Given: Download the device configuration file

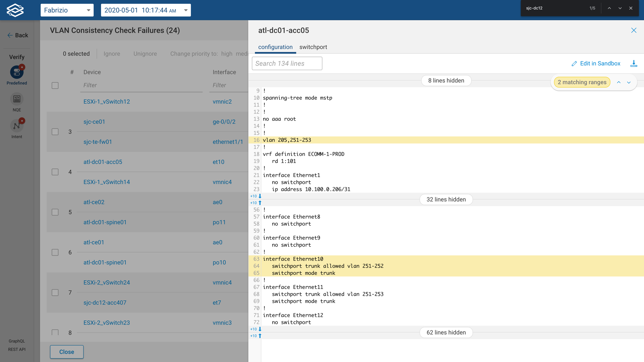Looking at the screenshot, I should pos(634,63).
